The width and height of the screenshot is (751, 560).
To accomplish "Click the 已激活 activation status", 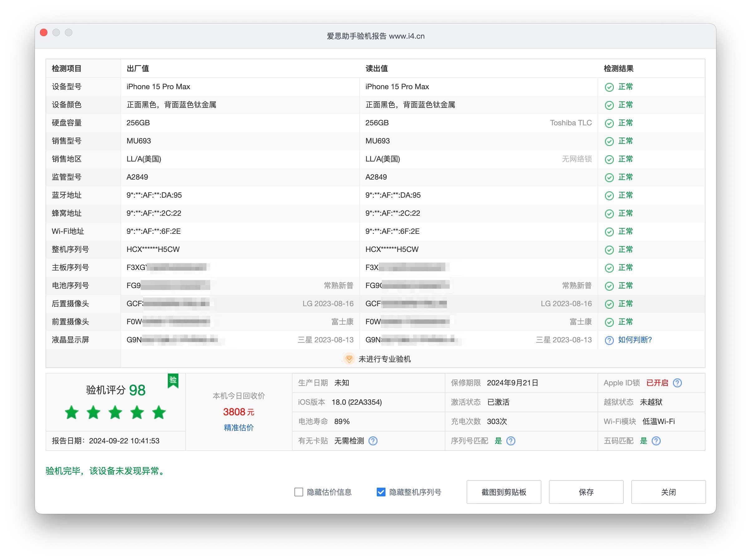I will (x=498, y=402).
